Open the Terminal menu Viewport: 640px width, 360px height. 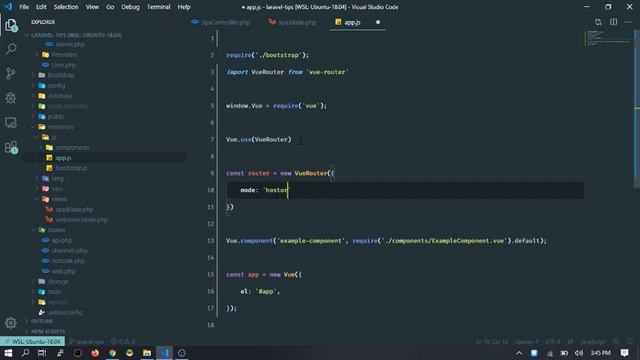pyautogui.click(x=158, y=7)
